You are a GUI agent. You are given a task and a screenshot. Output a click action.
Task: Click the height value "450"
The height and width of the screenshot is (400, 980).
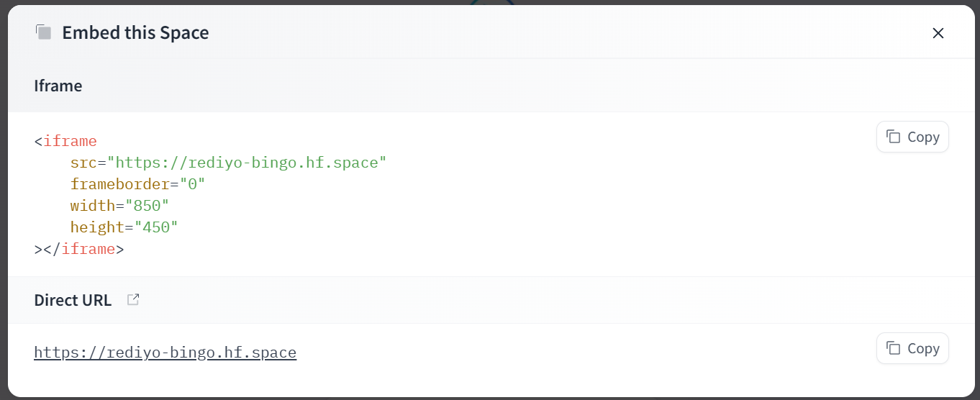coord(155,227)
